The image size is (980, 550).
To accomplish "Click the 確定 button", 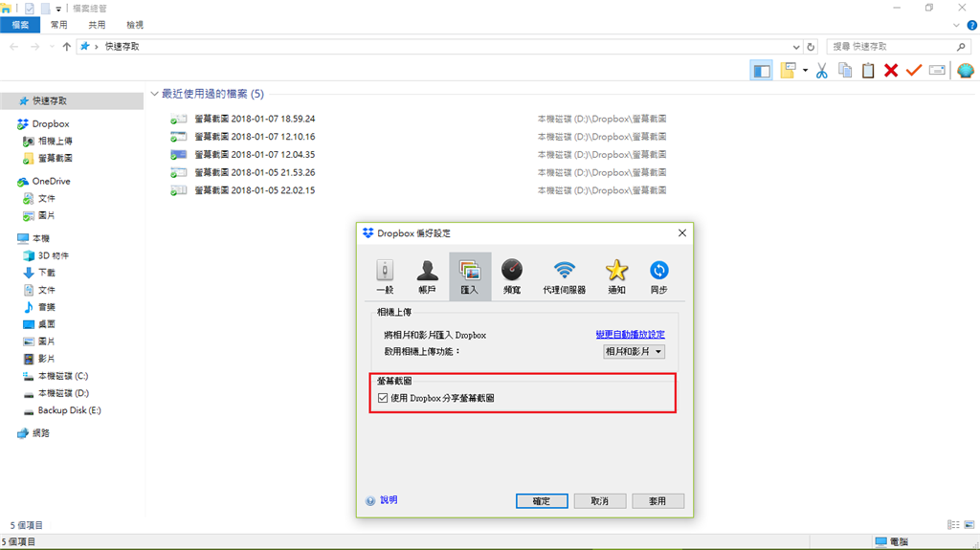I will (x=542, y=500).
